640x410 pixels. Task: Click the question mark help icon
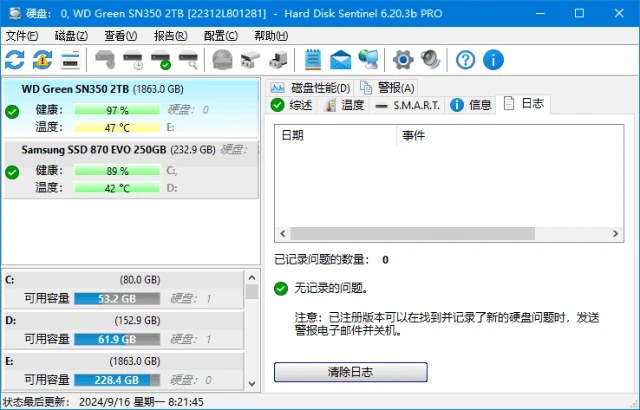coord(465,59)
